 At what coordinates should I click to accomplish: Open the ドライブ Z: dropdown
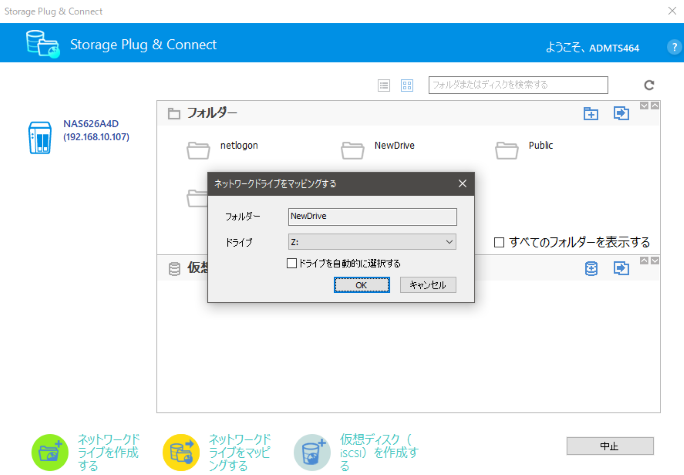[372, 242]
